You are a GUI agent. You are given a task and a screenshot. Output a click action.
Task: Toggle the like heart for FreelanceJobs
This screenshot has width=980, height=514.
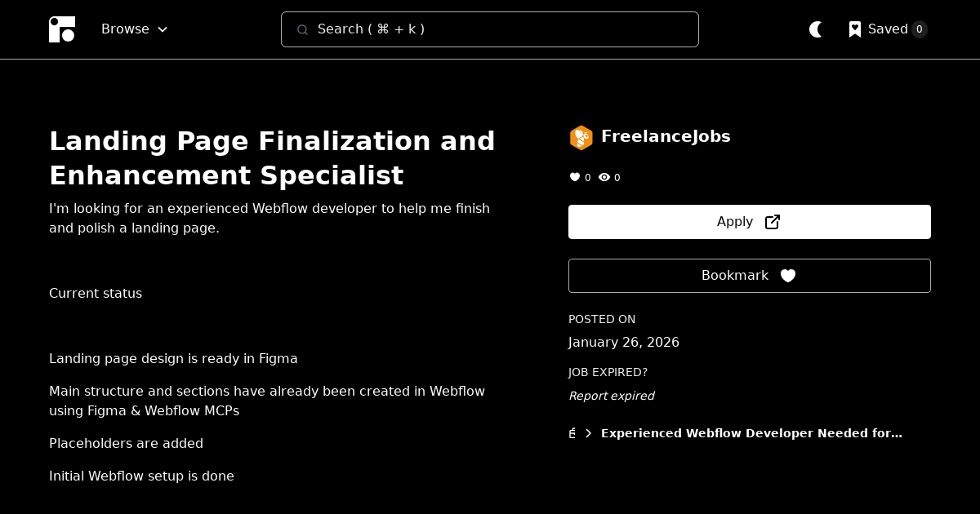(x=575, y=177)
